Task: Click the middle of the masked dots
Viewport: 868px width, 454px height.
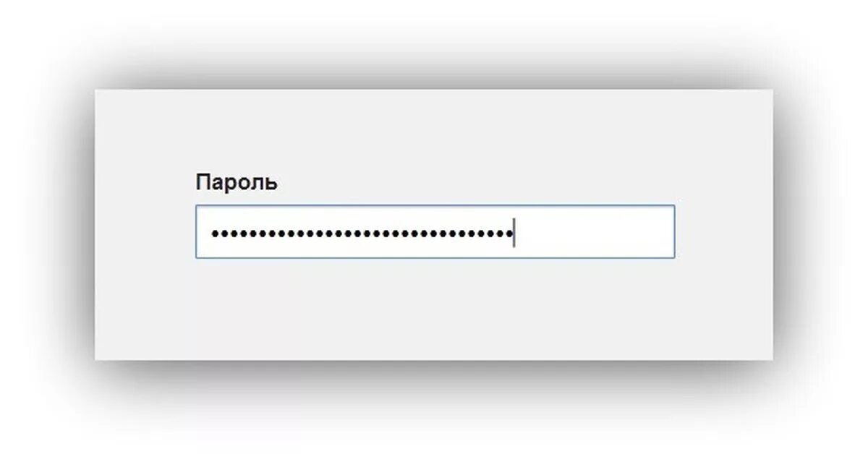Action: tap(362, 234)
